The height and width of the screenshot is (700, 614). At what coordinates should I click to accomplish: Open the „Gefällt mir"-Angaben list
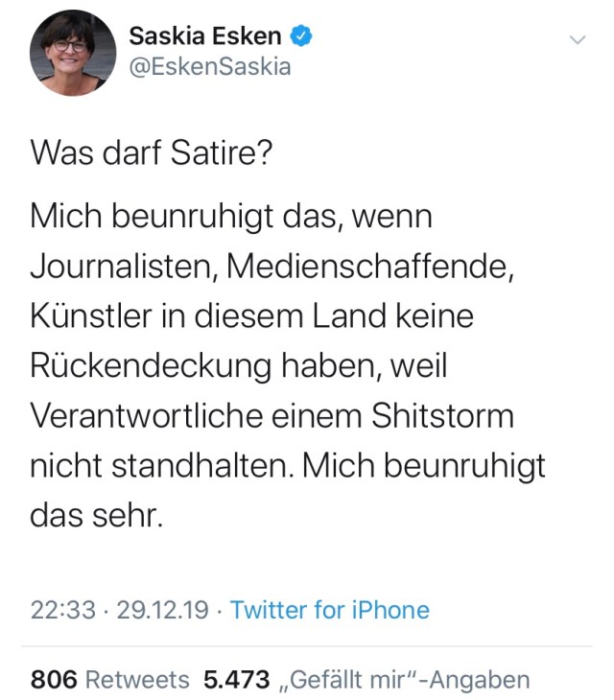pos(404,680)
